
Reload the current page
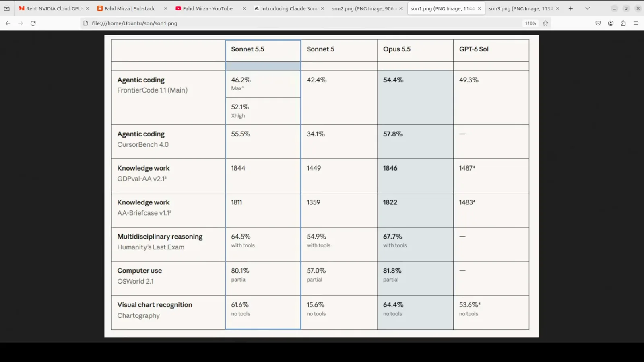(x=33, y=23)
